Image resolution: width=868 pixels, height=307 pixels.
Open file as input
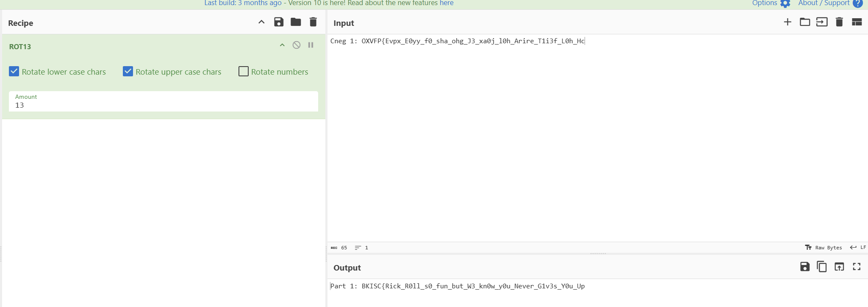(x=822, y=22)
